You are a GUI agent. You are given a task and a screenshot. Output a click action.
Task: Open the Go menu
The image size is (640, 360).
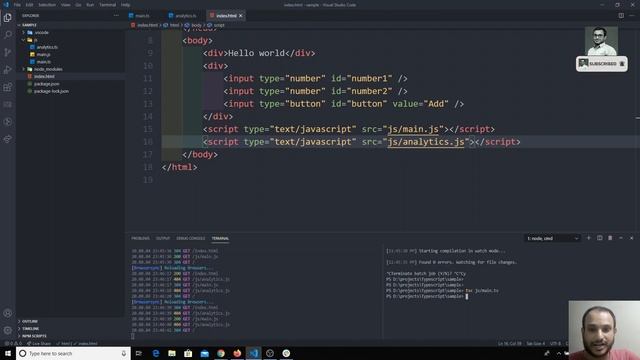coord(78,5)
